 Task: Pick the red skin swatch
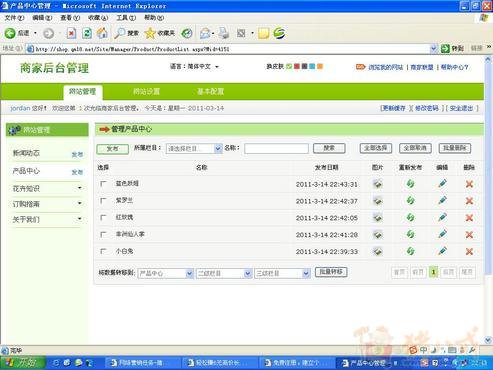tap(296, 66)
